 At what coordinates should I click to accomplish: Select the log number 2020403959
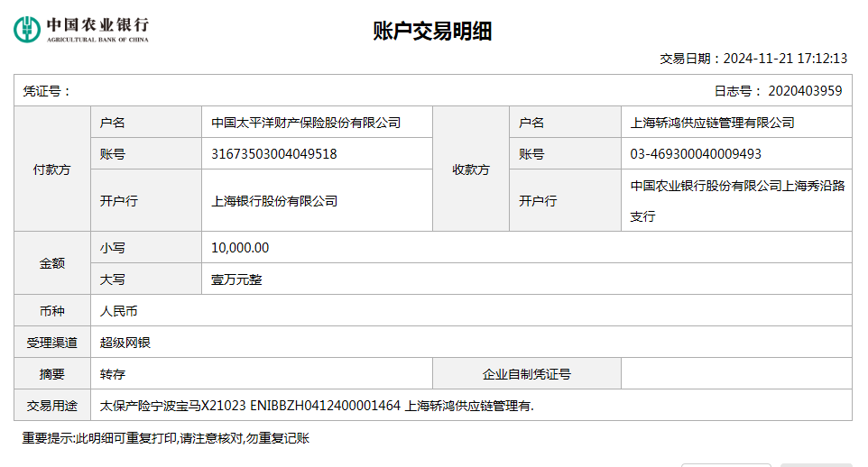click(x=804, y=91)
